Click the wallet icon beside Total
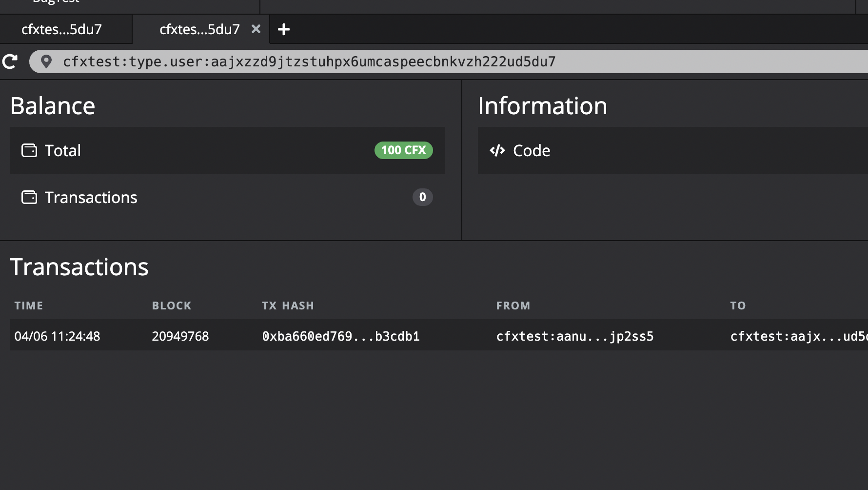This screenshot has width=868, height=490. tap(30, 150)
